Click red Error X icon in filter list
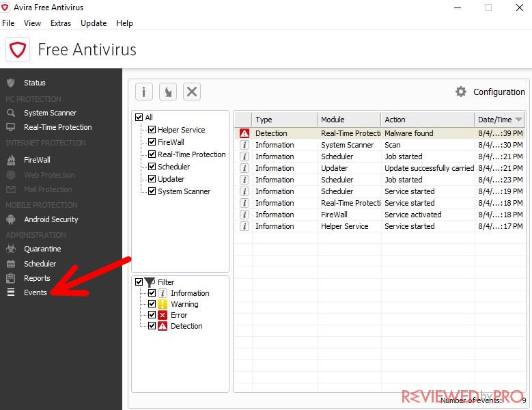This screenshot has width=532, height=410. (x=163, y=315)
